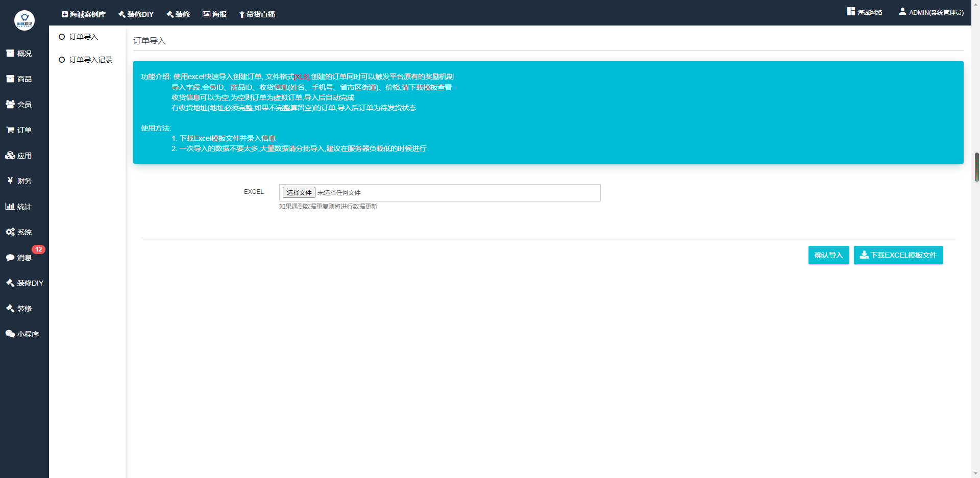Click the ADMIN user avatar icon
Viewport: 980px width, 478px height.
click(x=902, y=11)
